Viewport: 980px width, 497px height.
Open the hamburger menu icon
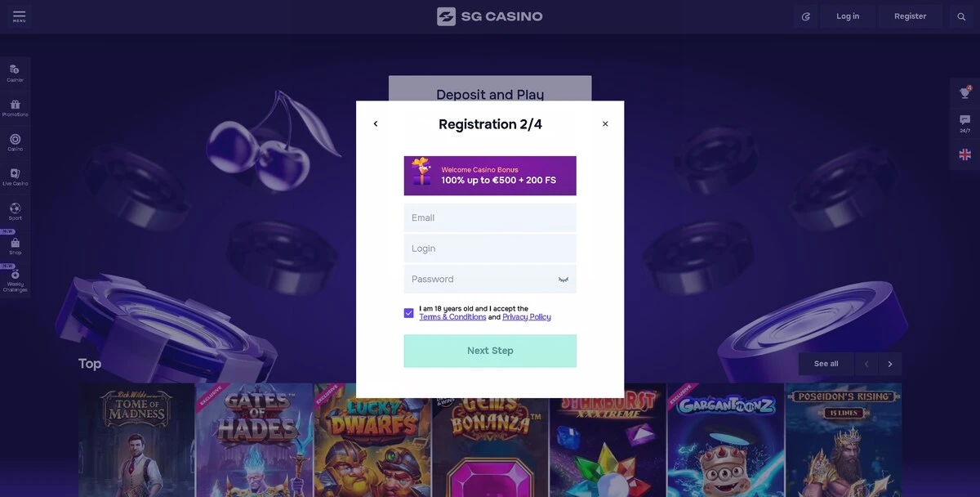(19, 16)
